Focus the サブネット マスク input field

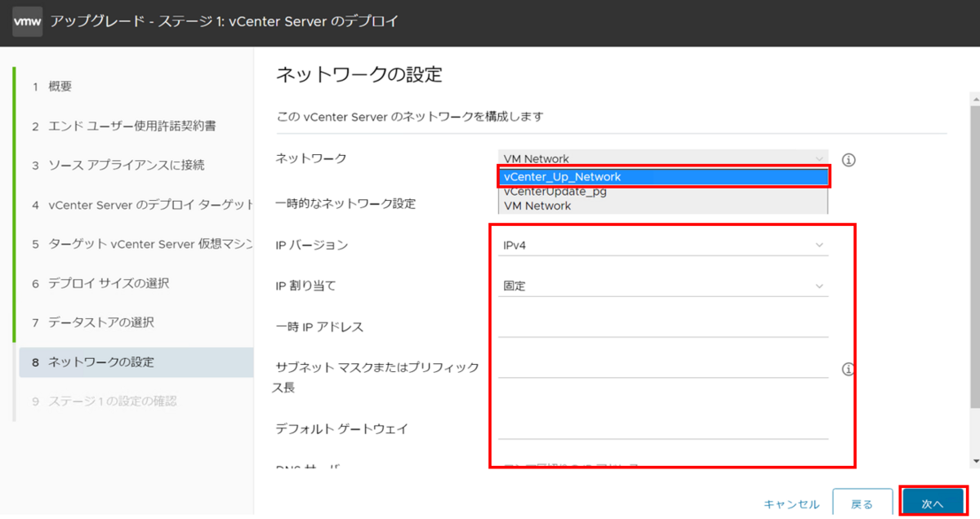click(x=663, y=367)
